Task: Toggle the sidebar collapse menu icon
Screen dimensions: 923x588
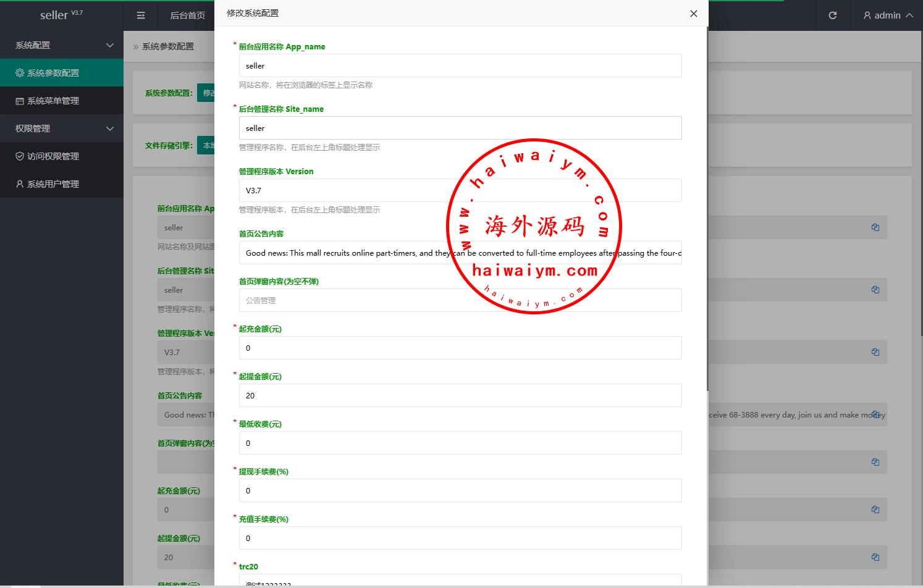Action: (x=141, y=15)
